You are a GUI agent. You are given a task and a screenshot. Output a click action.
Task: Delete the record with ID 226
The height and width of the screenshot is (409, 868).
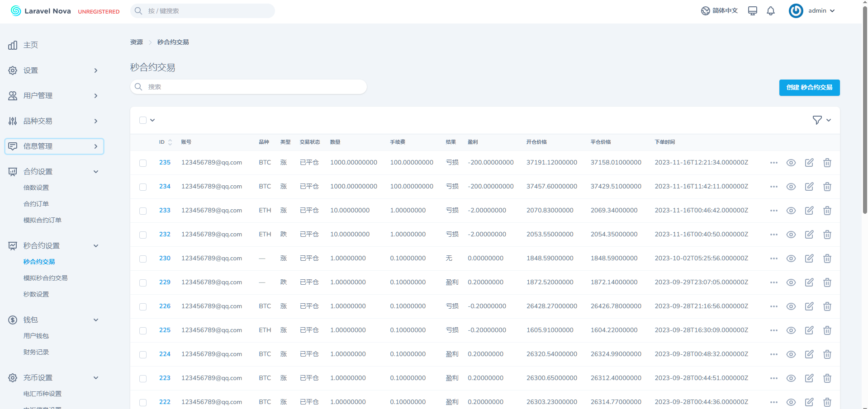(827, 306)
